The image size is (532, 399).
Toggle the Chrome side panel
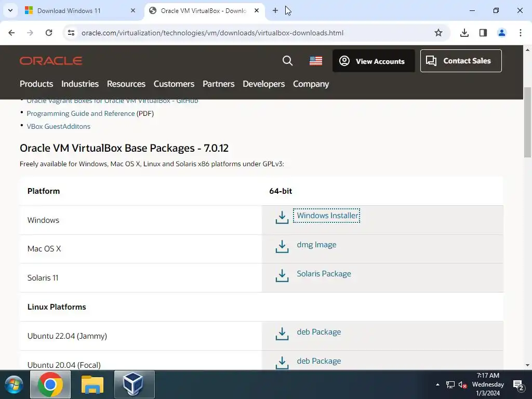click(483, 33)
